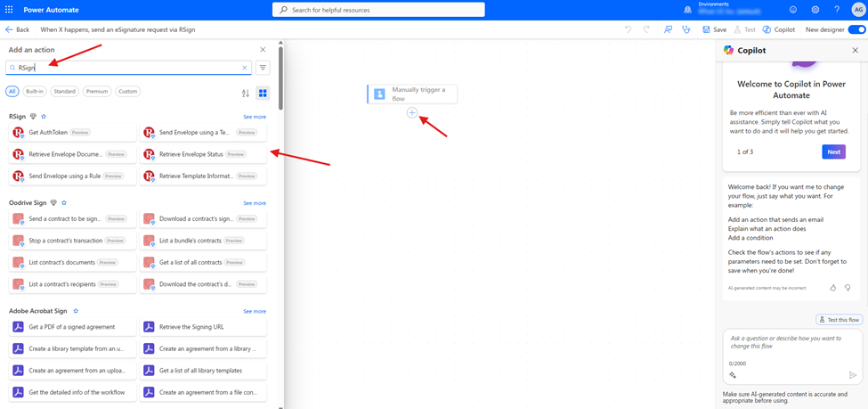
Task: Sort actions alphabetically with A-Z icon
Action: click(x=246, y=93)
